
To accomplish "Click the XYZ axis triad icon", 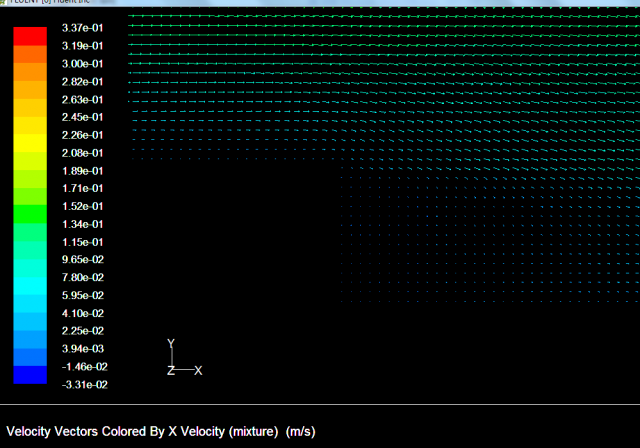I will pos(176,362).
